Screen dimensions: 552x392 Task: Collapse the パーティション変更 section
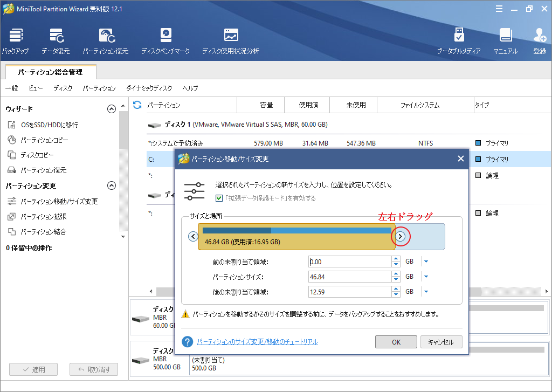pyautogui.click(x=111, y=185)
